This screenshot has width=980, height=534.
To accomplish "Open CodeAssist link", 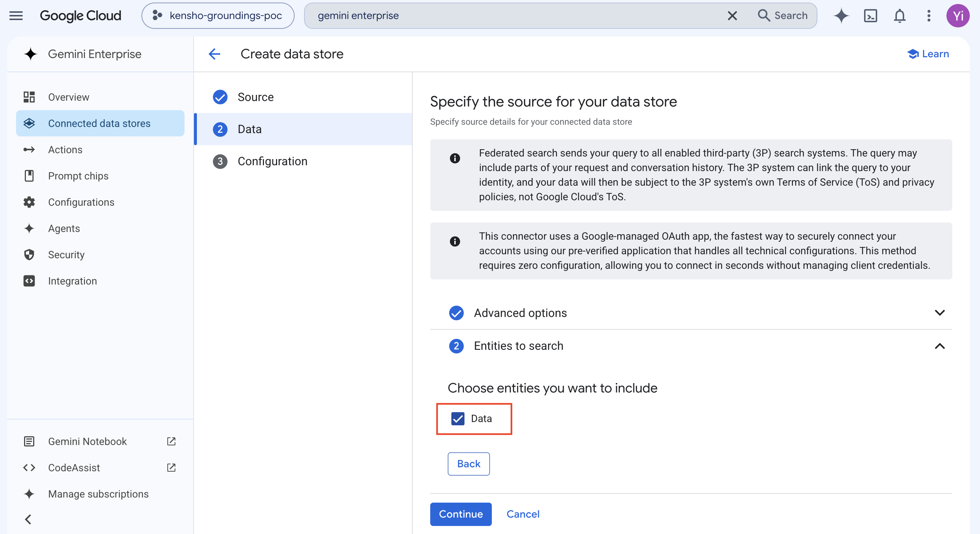I will pos(100,468).
